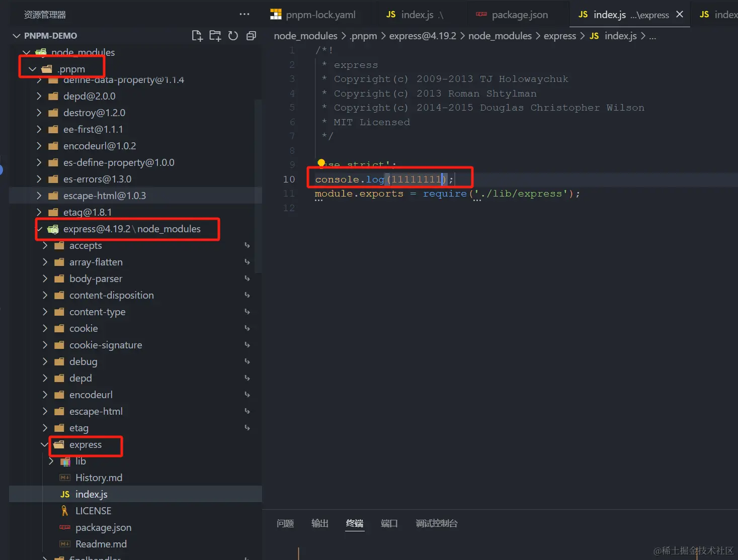
Task: Close the index.js express tab
Action: pos(680,14)
